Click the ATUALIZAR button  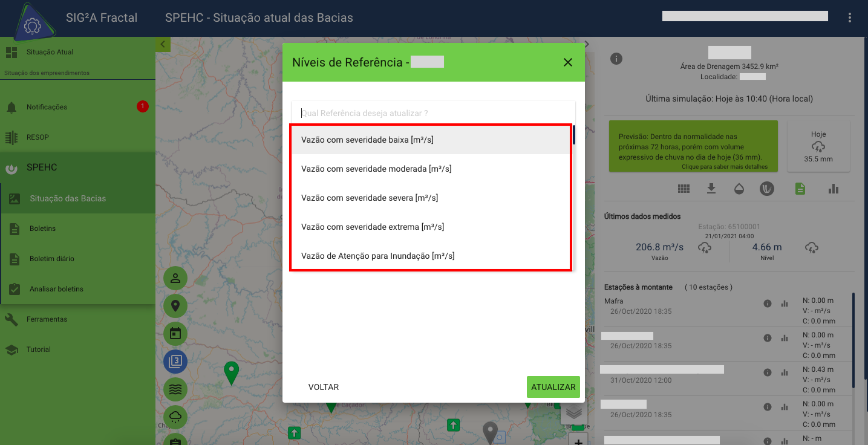click(x=553, y=386)
